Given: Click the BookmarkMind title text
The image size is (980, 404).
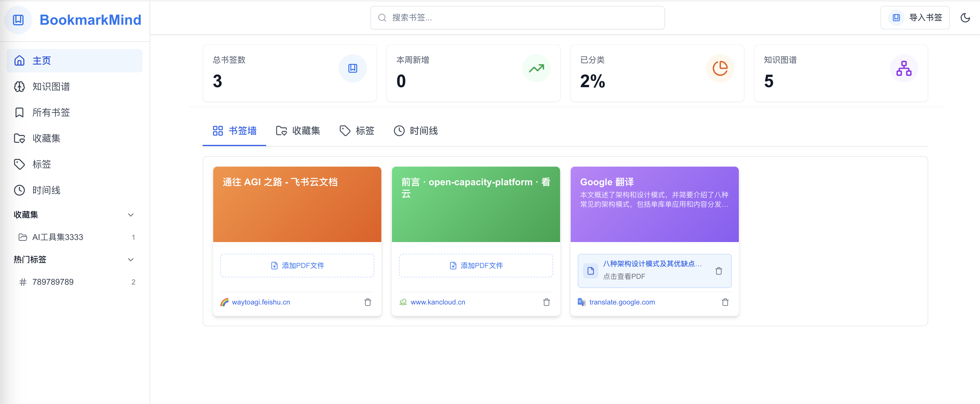Looking at the screenshot, I should point(90,20).
